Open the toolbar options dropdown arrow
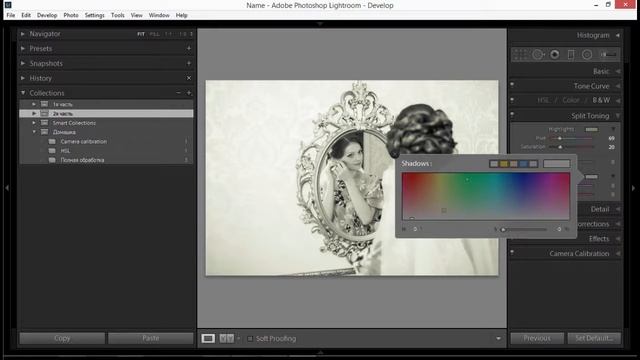640x360 pixels. click(x=498, y=338)
